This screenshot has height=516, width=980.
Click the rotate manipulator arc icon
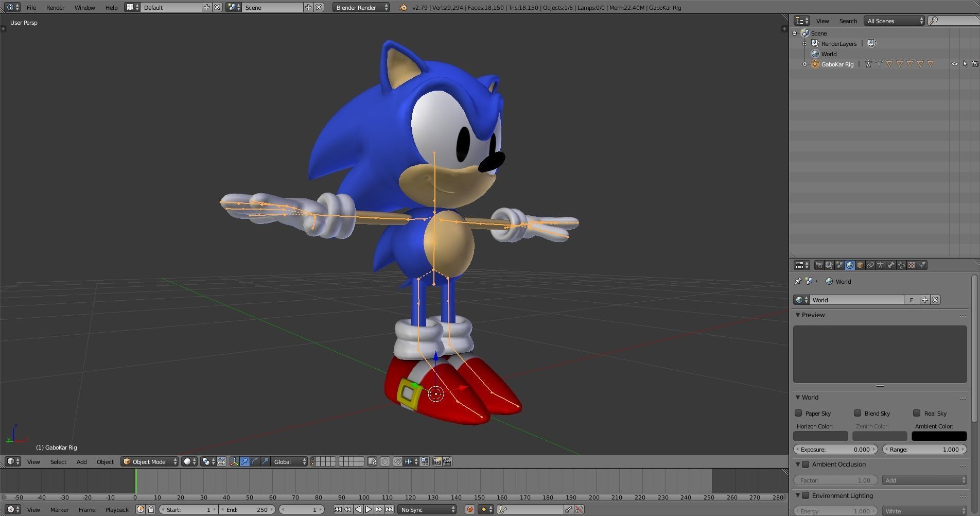255,461
